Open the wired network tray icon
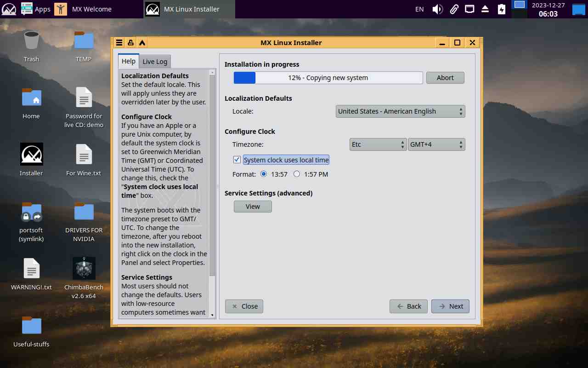 469,9
